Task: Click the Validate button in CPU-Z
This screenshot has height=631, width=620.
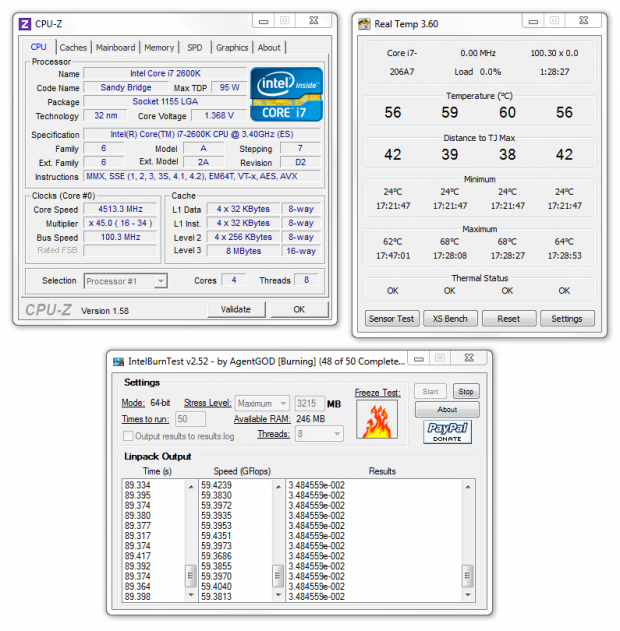Action: (236, 309)
